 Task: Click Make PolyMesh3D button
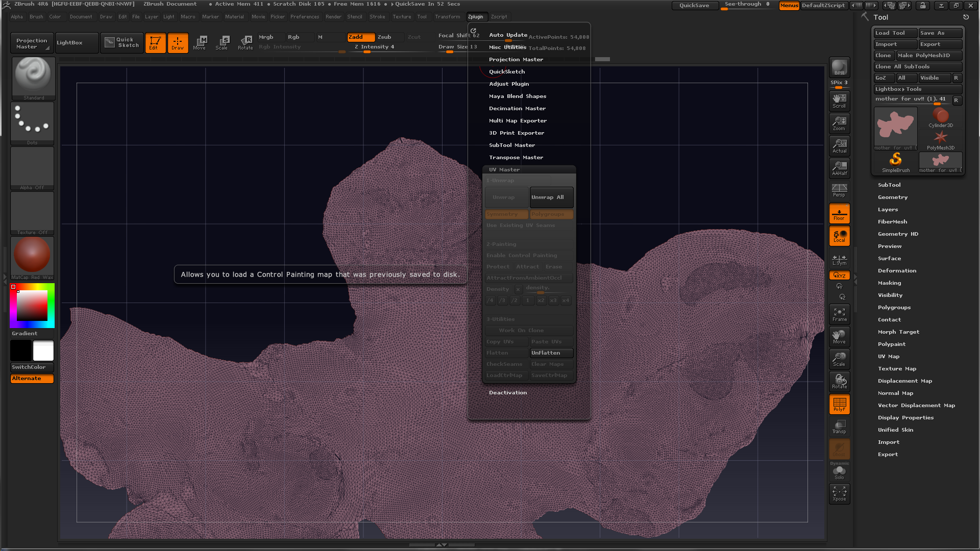point(929,56)
